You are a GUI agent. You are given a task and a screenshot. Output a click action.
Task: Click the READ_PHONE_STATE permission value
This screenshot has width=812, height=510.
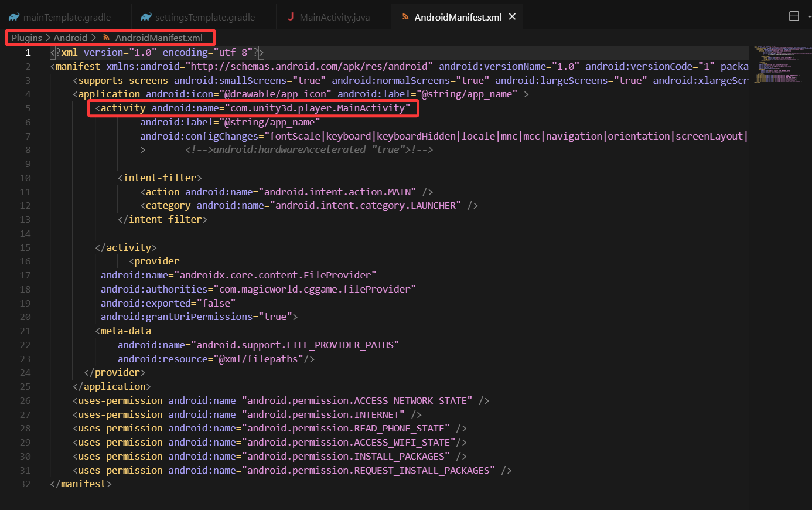pos(346,428)
